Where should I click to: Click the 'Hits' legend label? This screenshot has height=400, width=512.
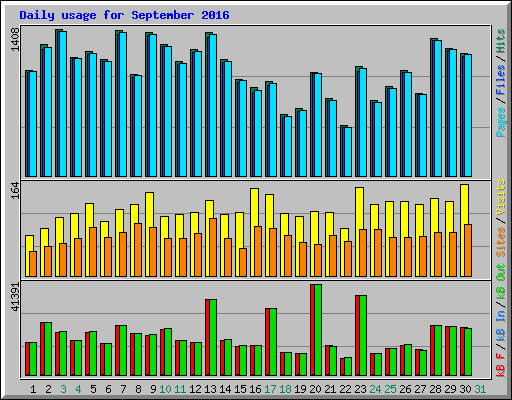click(501, 41)
